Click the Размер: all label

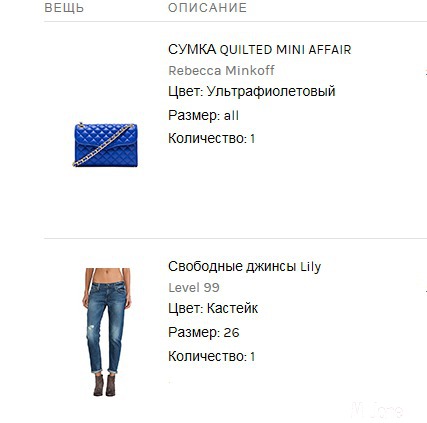pos(203,116)
